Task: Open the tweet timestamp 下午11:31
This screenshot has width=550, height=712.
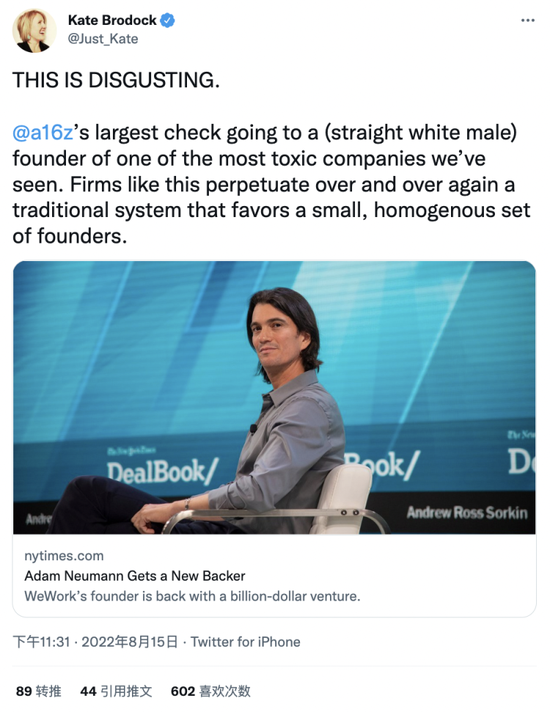Action: click(x=41, y=642)
